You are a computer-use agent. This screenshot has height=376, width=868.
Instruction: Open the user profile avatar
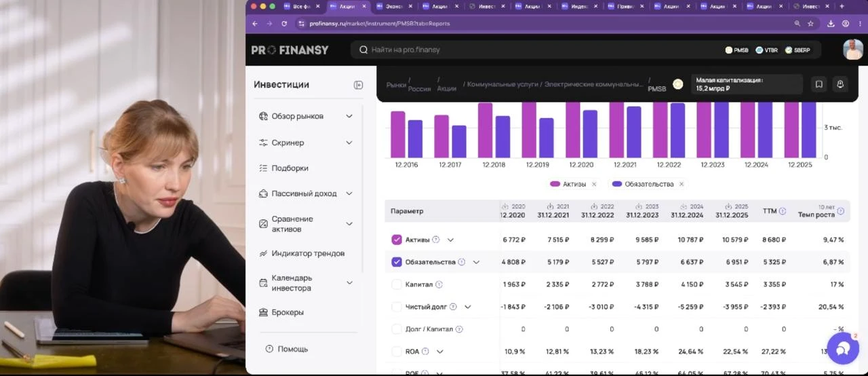[853, 50]
